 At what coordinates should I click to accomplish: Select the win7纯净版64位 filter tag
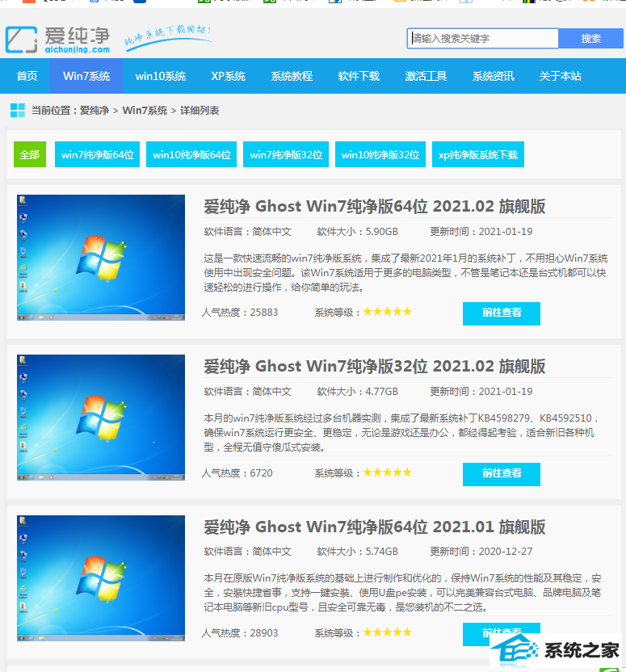pyautogui.click(x=97, y=154)
